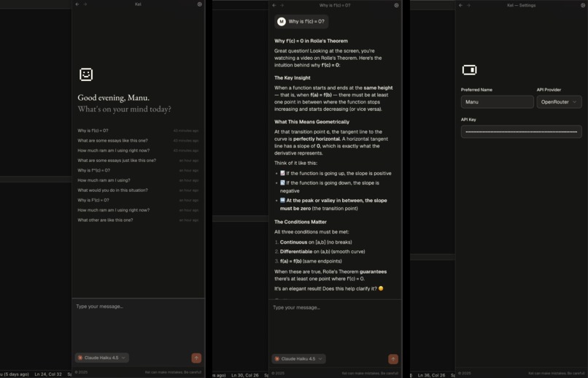Focus the message box in Kel home window

tap(138, 324)
